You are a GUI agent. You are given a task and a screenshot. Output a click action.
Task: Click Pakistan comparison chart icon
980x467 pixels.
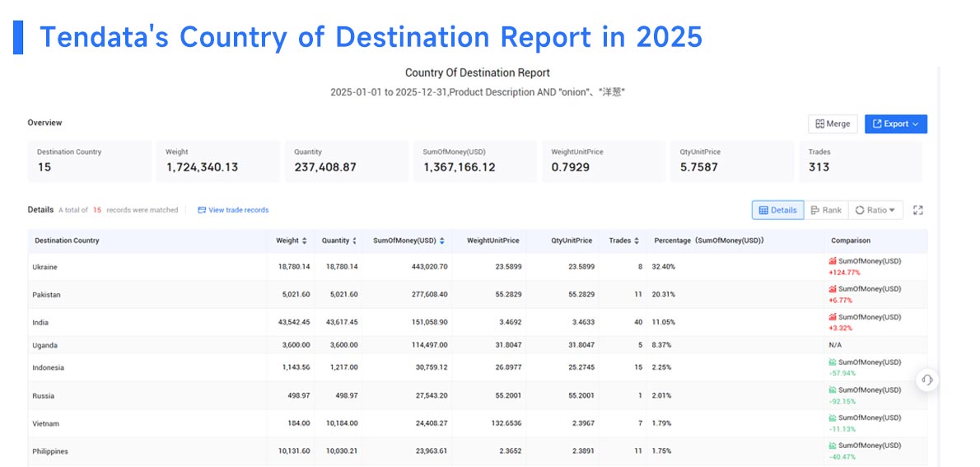point(833,289)
